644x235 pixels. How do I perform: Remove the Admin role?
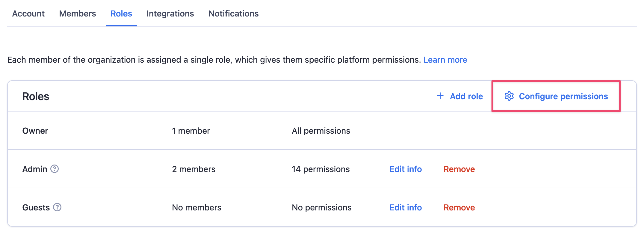[x=459, y=169]
